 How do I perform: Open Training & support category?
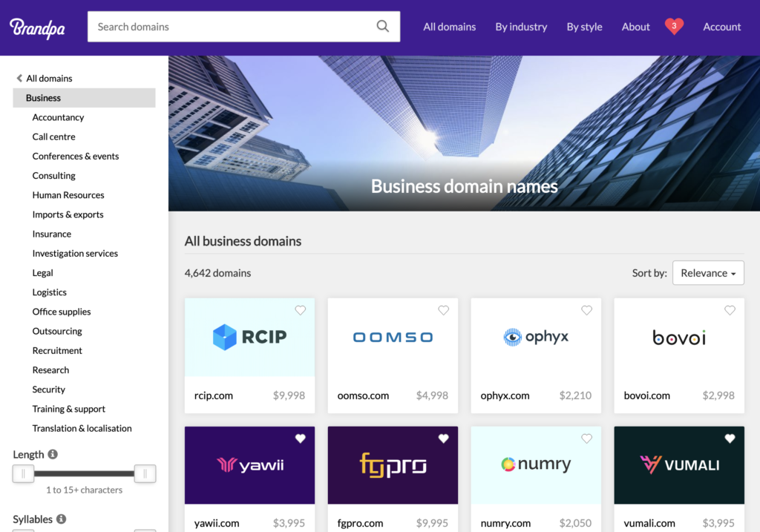tap(69, 408)
